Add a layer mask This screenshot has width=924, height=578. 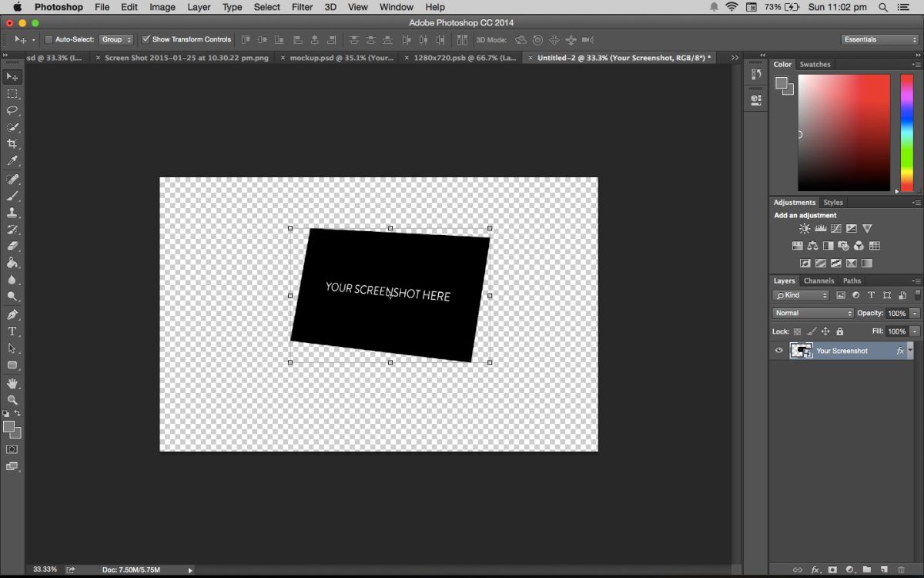pyautogui.click(x=832, y=570)
